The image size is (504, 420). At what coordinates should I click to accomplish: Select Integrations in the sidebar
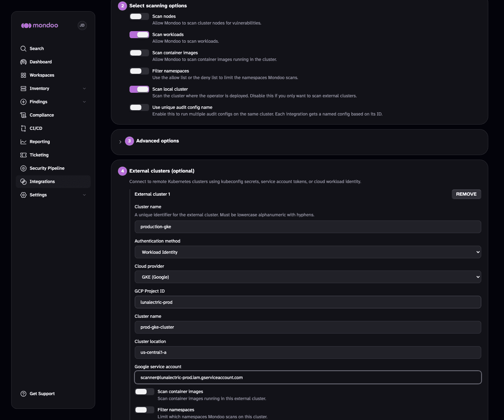(x=53, y=182)
